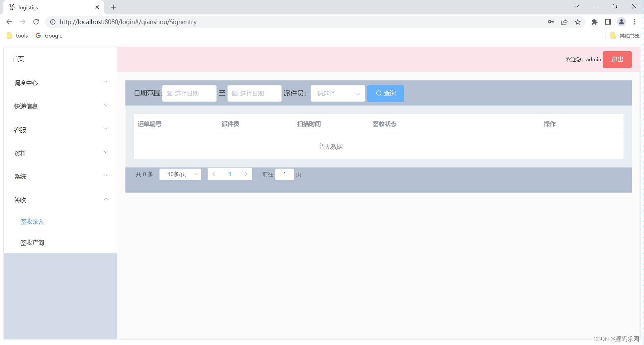This screenshot has width=644, height=345.
Task: Close the logistics tab
Action: point(97,7)
